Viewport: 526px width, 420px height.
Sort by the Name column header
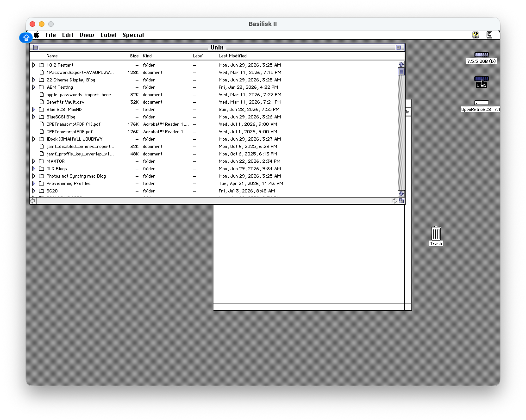[52, 56]
